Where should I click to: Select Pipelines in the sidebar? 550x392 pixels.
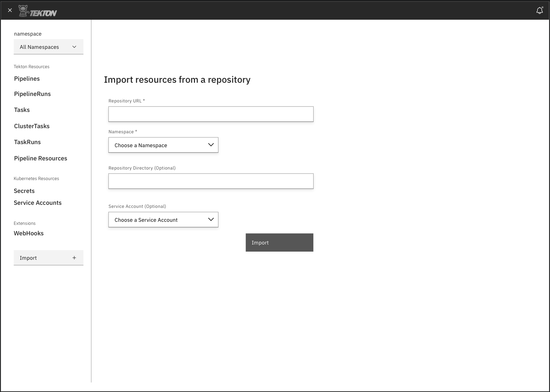[x=27, y=79]
